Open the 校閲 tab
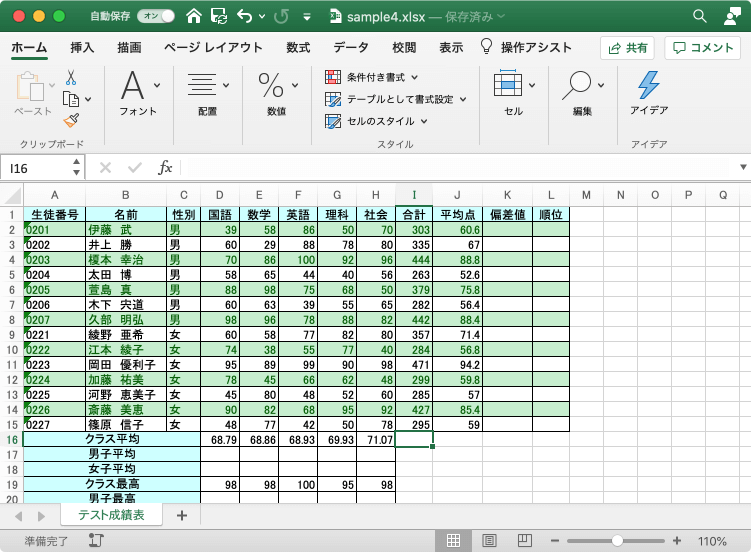Viewport: 751px width, 552px height. [x=404, y=47]
